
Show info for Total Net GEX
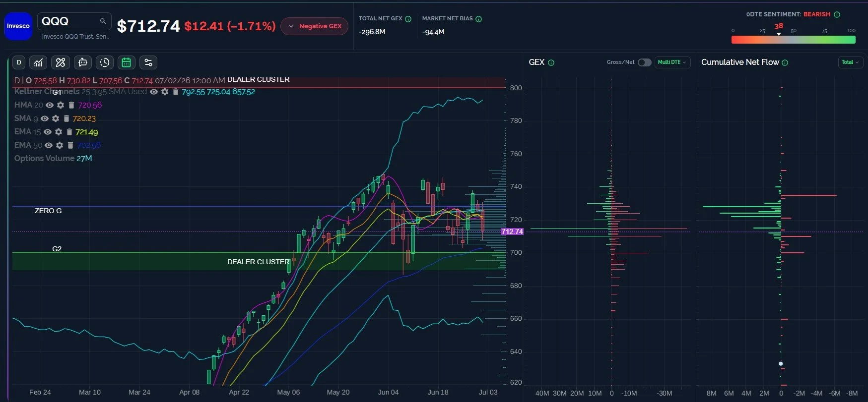point(408,19)
